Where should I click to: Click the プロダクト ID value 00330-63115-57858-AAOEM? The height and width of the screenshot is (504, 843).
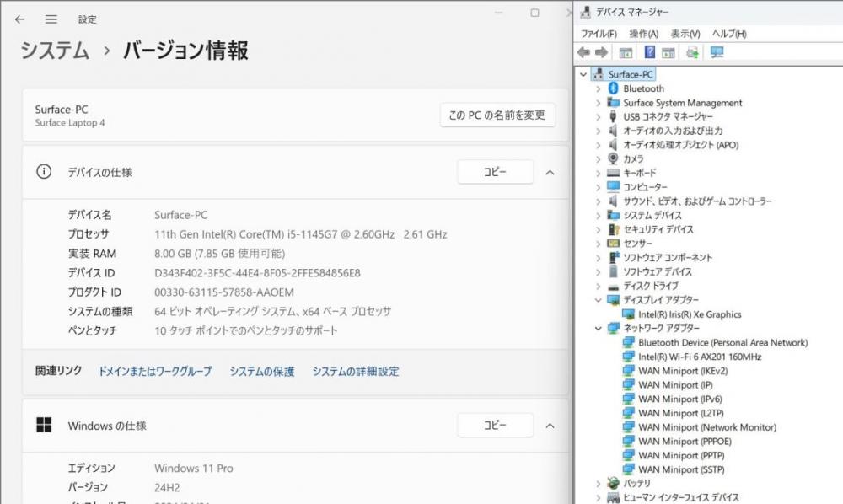tap(224, 292)
